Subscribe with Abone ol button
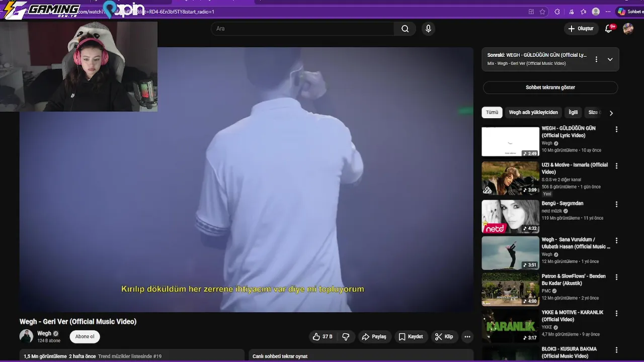The image size is (644, 362). 85,337
